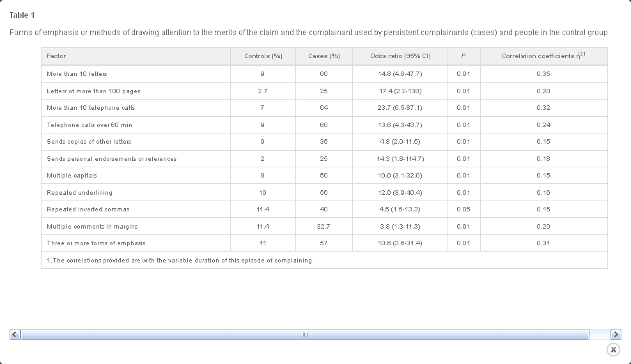Click the 'P' column header
The height and width of the screenshot is (364, 631).
464,56
